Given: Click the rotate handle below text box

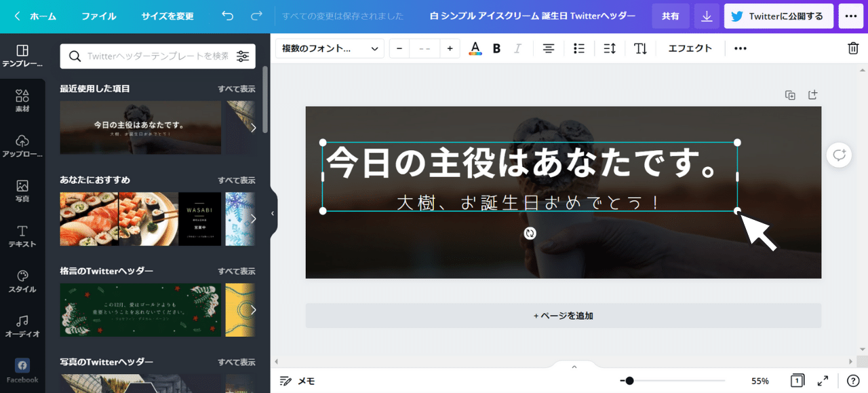Looking at the screenshot, I should click(x=530, y=233).
